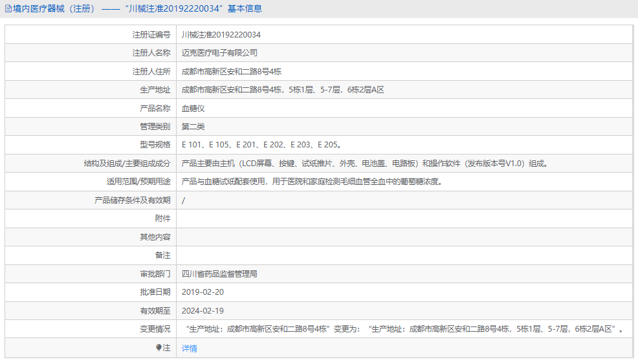
Task: Click the 型号规格 label
Action: (155, 145)
